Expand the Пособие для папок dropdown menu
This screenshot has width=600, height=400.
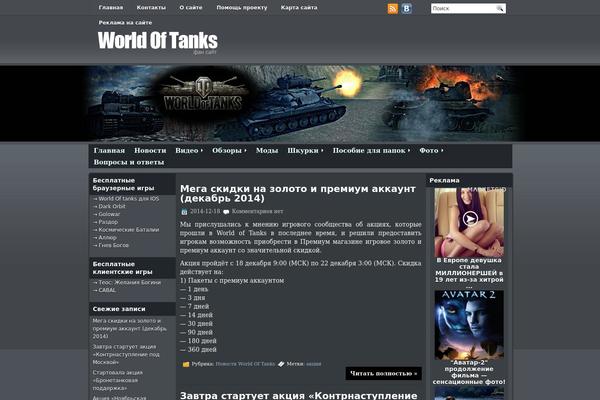pyautogui.click(x=371, y=150)
